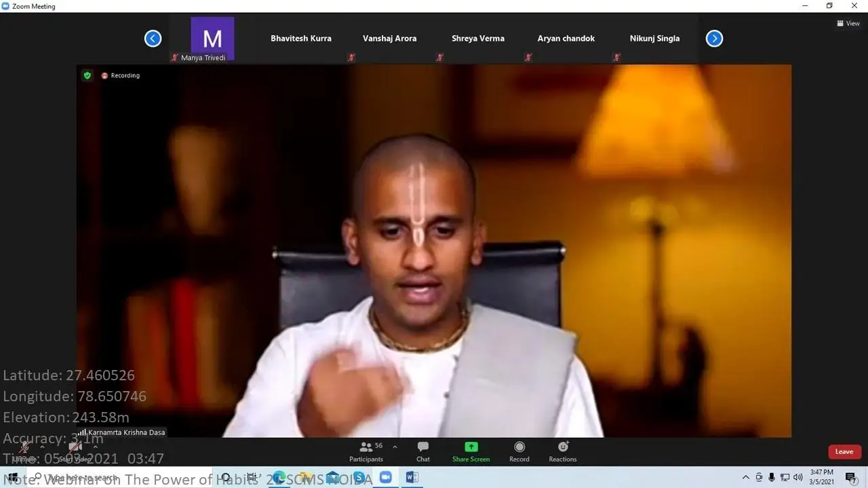Select Manya Trivedi's participant thumbnail
This screenshot has width=868, height=488.
click(212, 39)
